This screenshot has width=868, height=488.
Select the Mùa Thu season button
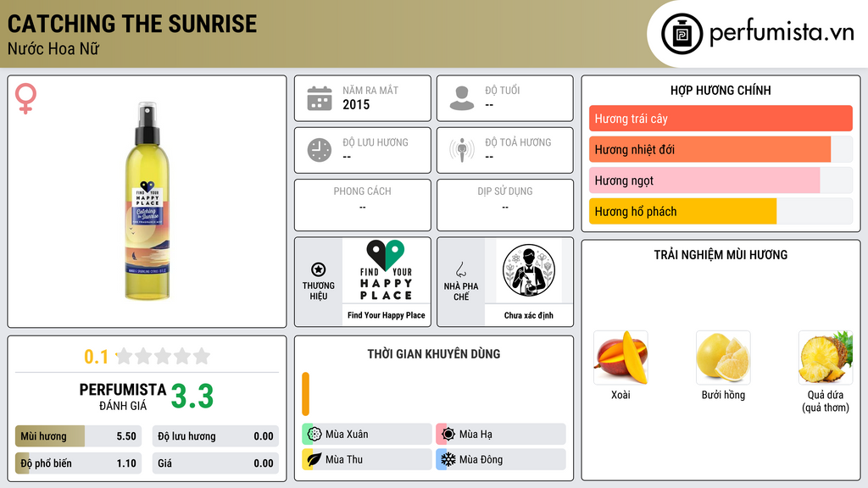click(x=366, y=459)
